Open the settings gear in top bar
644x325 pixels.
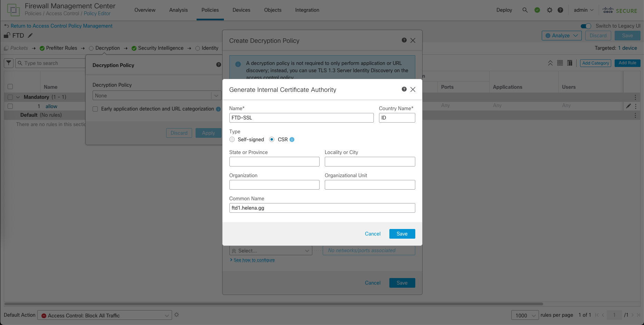coord(549,10)
